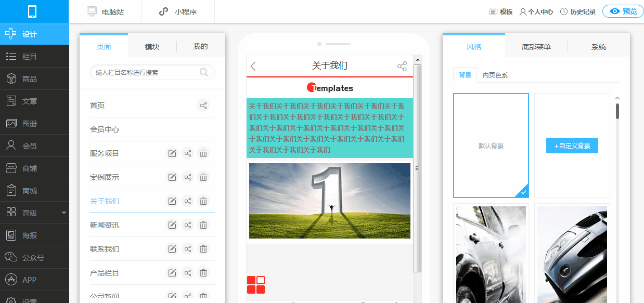Delete the 联系我们 page

(x=203, y=249)
